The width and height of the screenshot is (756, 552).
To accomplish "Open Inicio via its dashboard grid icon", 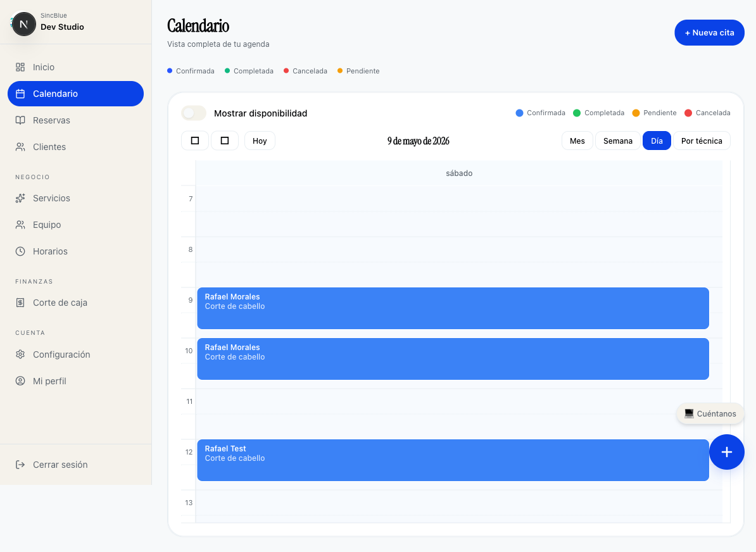I will coord(20,67).
